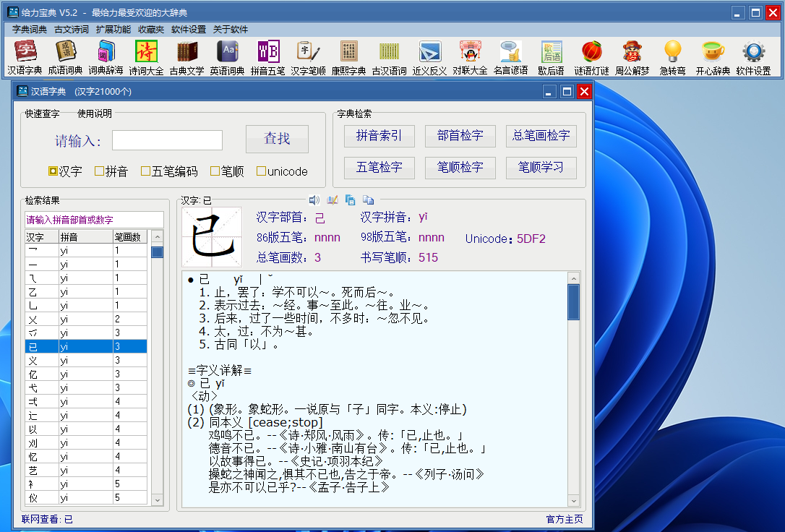Open 诗词大全 poetry collection
The width and height of the screenshot is (785, 532).
pos(146,58)
